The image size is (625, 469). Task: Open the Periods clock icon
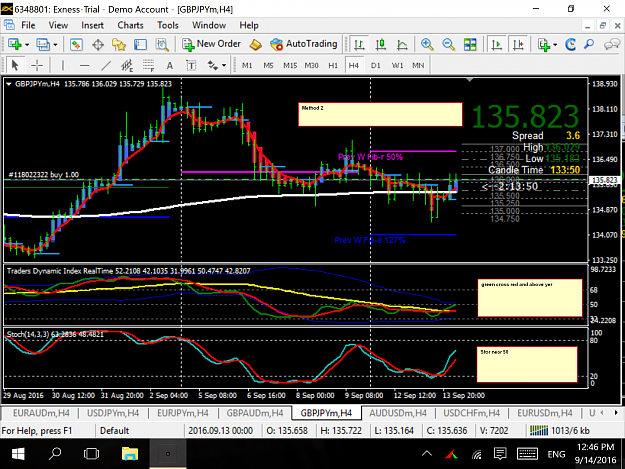(x=570, y=44)
